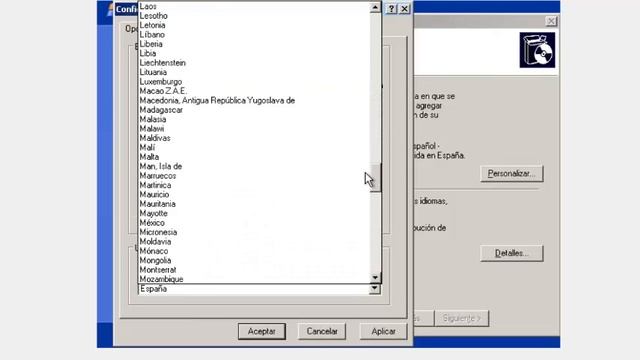
Task: Click Siguiente in the setup wizard
Action: pyautogui.click(x=462, y=318)
